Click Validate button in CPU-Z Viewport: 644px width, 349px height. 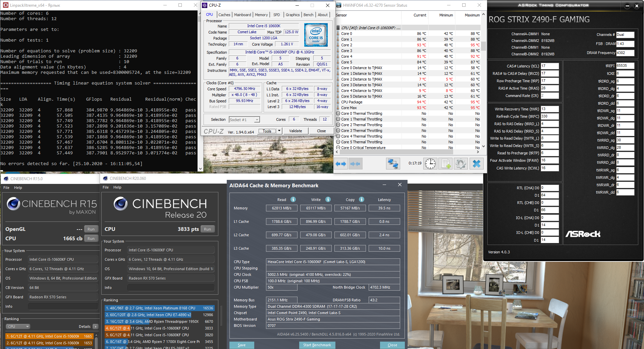[296, 131]
